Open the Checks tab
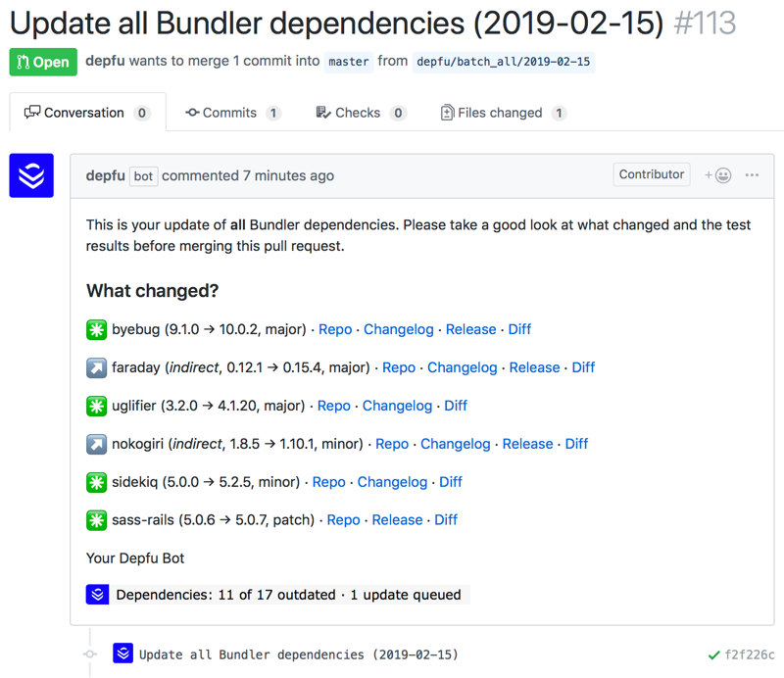This screenshot has width=784, height=678. (x=360, y=113)
